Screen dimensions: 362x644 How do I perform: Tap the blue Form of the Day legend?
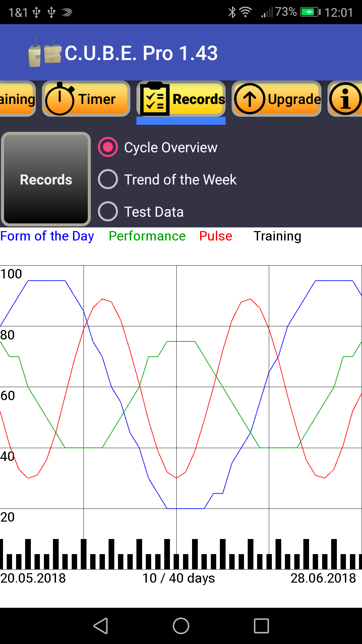[47, 236]
